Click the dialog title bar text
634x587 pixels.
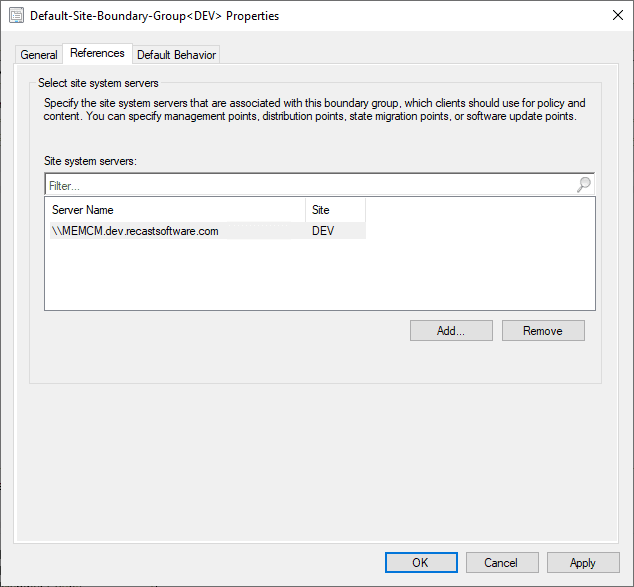point(155,16)
